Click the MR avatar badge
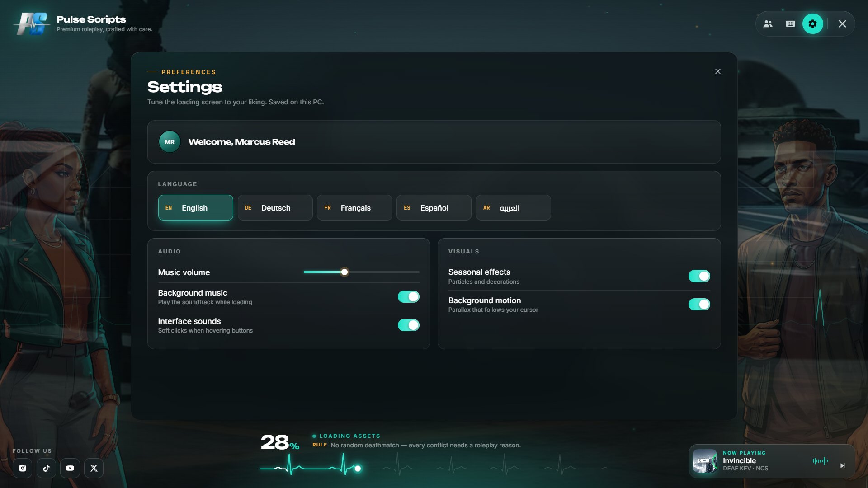Image resolution: width=868 pixels, height=488 pixels. coord(170,142)
